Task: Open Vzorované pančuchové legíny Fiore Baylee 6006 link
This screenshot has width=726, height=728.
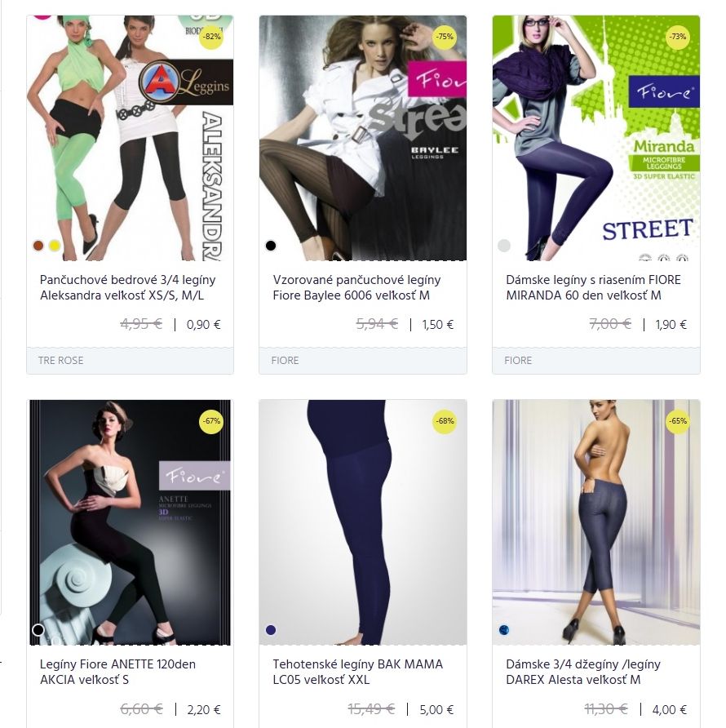Action: point(356,287)
